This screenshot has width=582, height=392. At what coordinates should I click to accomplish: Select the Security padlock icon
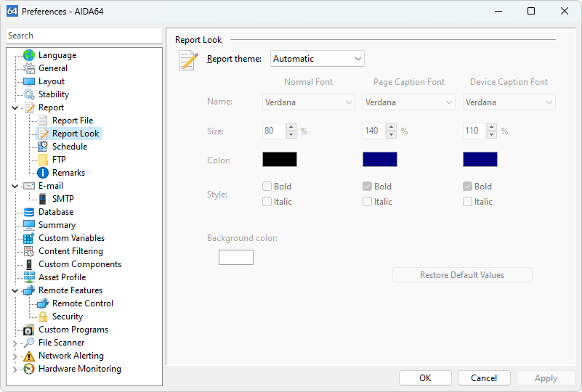pos(43,317)
